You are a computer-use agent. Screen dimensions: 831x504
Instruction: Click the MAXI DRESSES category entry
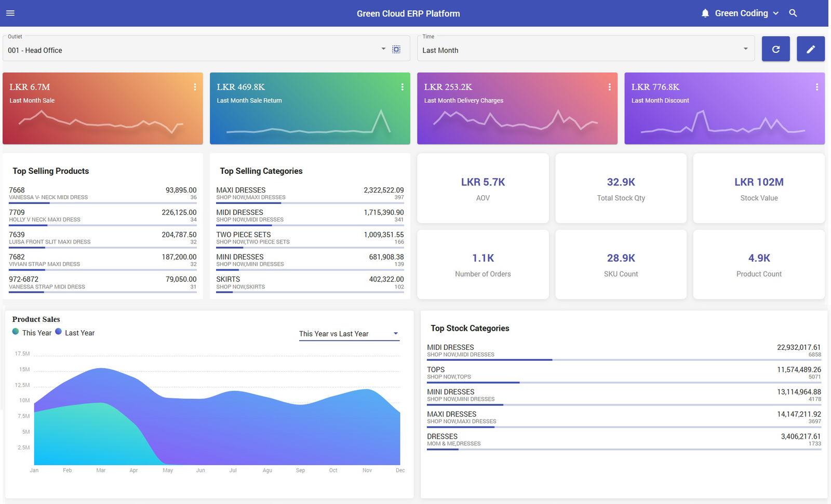[x=310, y=193]
